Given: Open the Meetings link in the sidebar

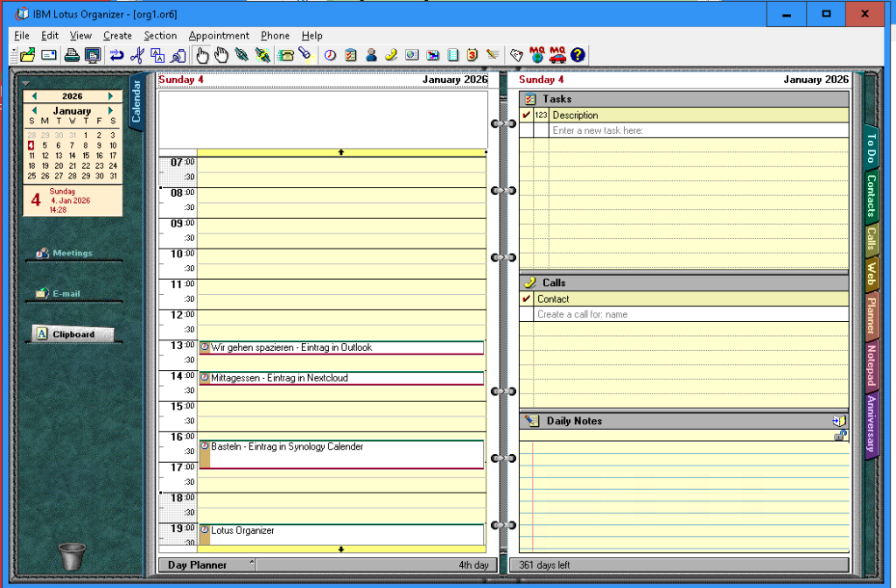Looking at the screenshot, I should (72, 253).
